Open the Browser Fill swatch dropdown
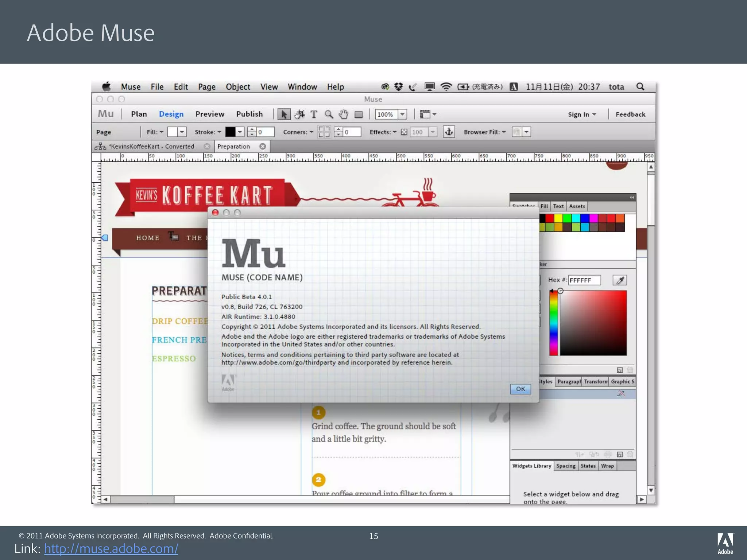747x560 pixels. [526, 132]
